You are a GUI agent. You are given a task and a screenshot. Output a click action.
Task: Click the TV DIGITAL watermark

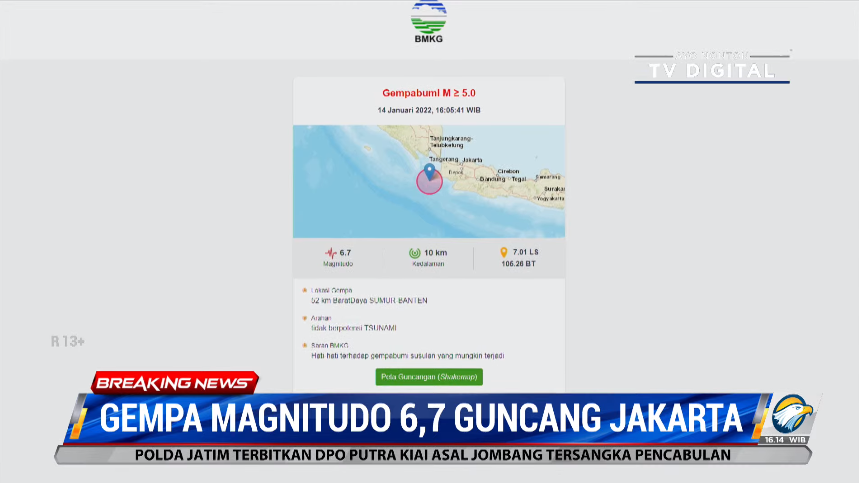[712, 68]
